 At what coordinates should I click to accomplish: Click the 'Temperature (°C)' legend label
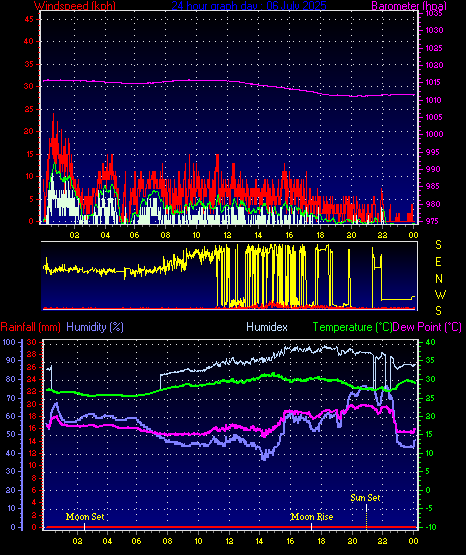(x=352, y=327)
